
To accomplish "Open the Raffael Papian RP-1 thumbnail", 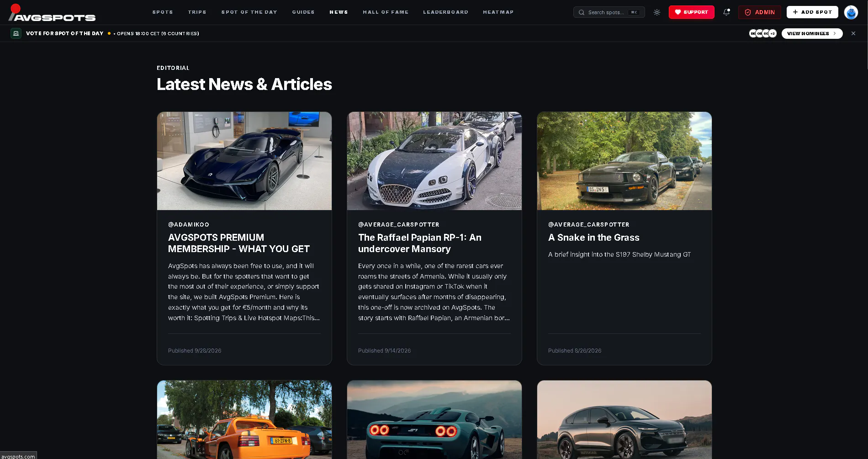I will click(434, 161).
